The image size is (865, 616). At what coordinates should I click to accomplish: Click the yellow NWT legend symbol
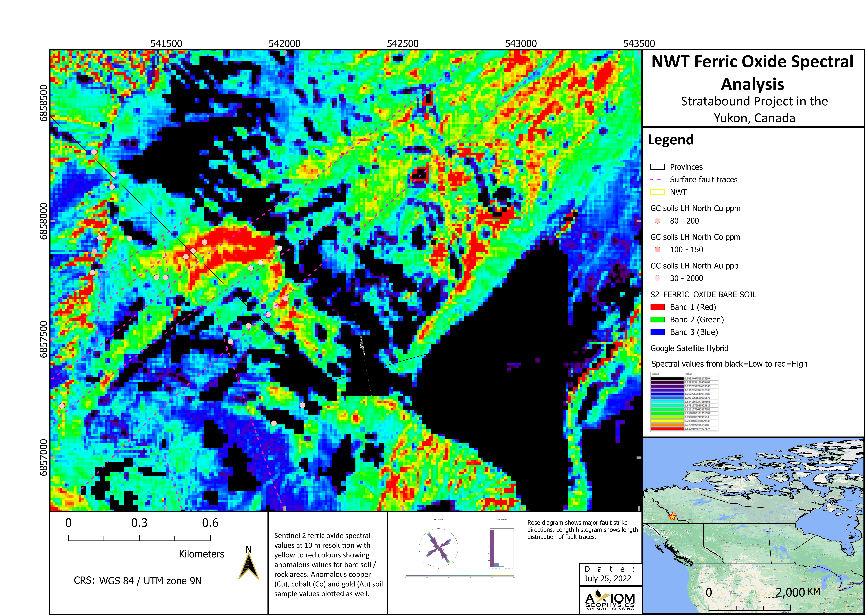coord(657,192)
